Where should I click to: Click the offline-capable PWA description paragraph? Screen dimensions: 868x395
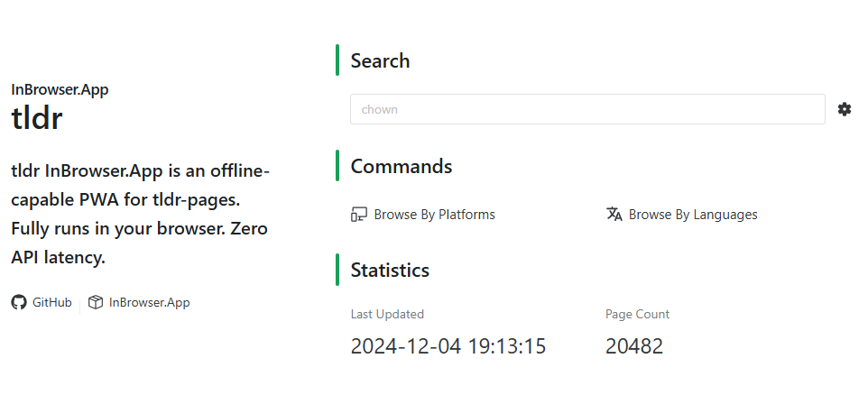(140, 214)
